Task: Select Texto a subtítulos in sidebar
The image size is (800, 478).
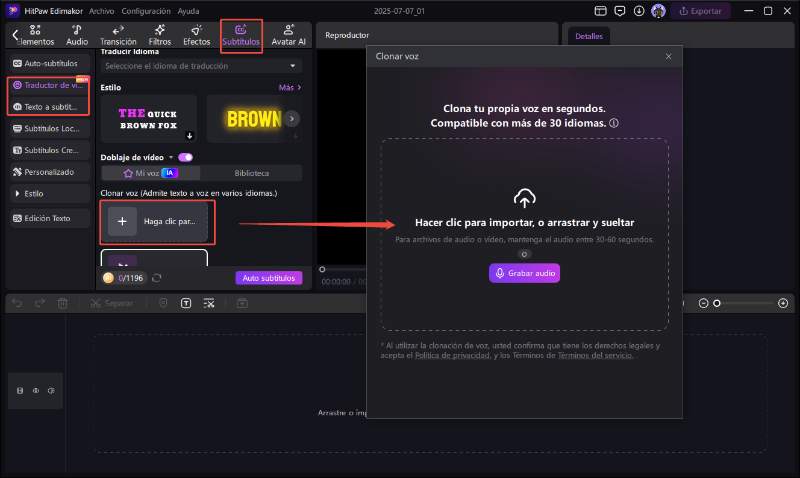Action: click(x=48, y=107)
